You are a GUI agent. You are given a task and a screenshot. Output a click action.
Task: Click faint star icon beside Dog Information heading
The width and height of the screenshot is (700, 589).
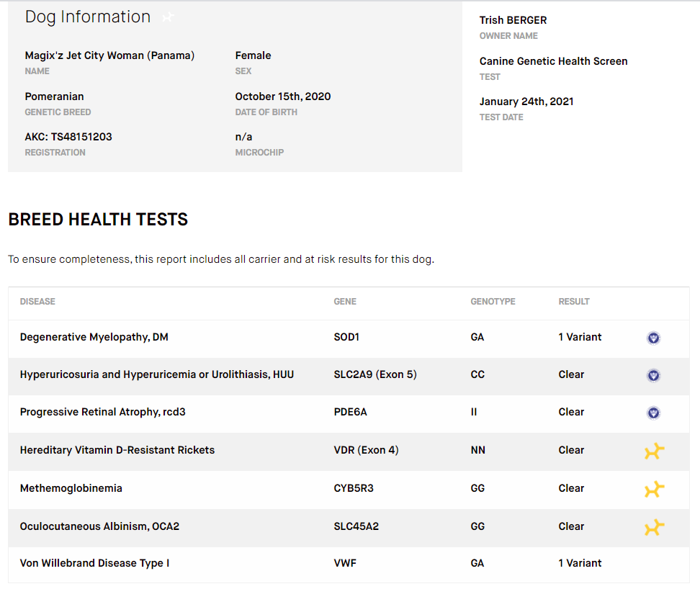click(168, 17)
